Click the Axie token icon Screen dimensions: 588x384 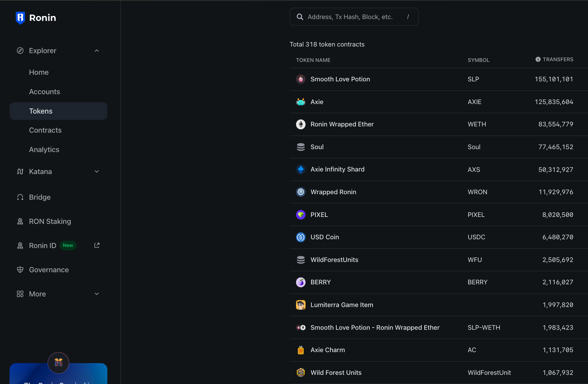point(301,102)
